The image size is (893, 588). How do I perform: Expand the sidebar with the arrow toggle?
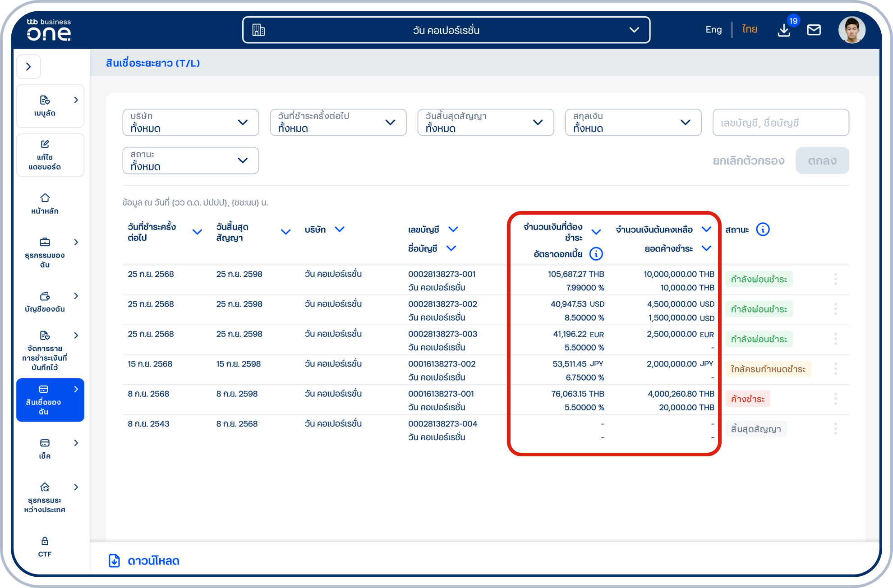point(28,67)
